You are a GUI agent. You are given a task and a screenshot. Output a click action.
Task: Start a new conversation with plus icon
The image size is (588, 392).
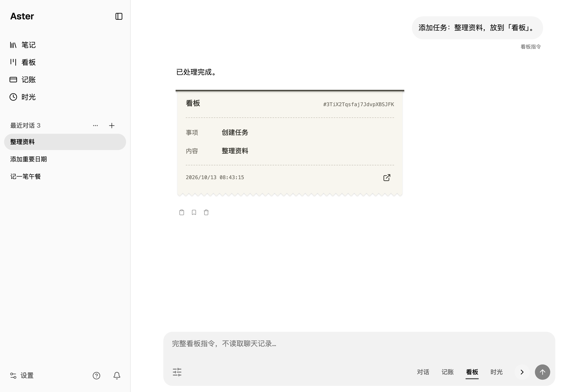(112, 126)
